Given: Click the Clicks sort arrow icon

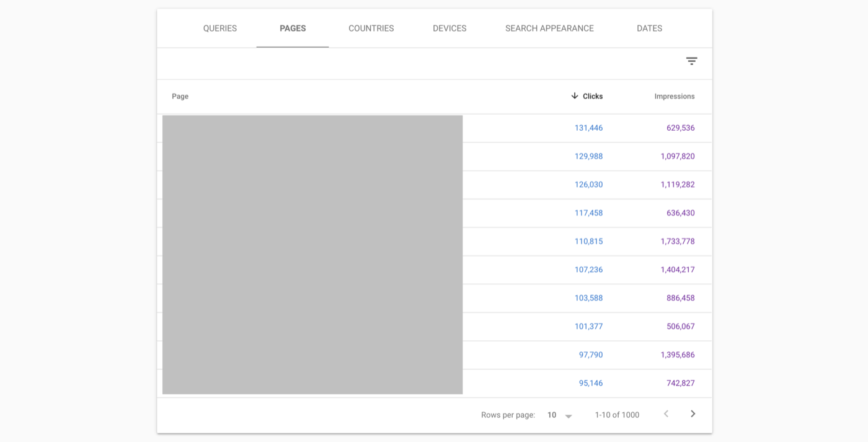Looking at the screenshot, I should (575, 96).
